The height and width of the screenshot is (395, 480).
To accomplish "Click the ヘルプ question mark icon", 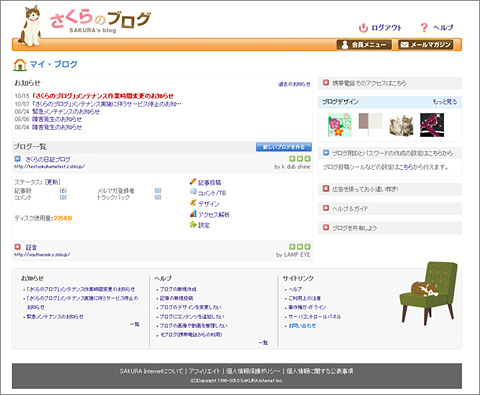I will [x=424, y=28].
